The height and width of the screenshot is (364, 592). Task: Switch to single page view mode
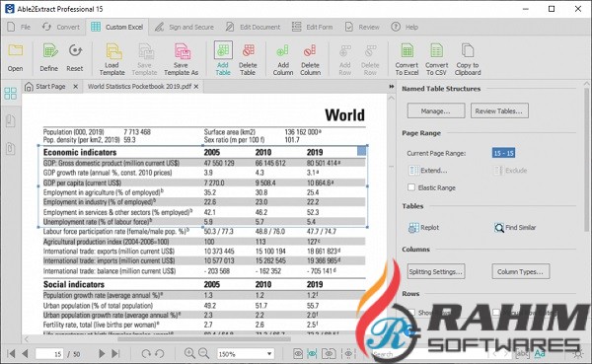(298, 354)
